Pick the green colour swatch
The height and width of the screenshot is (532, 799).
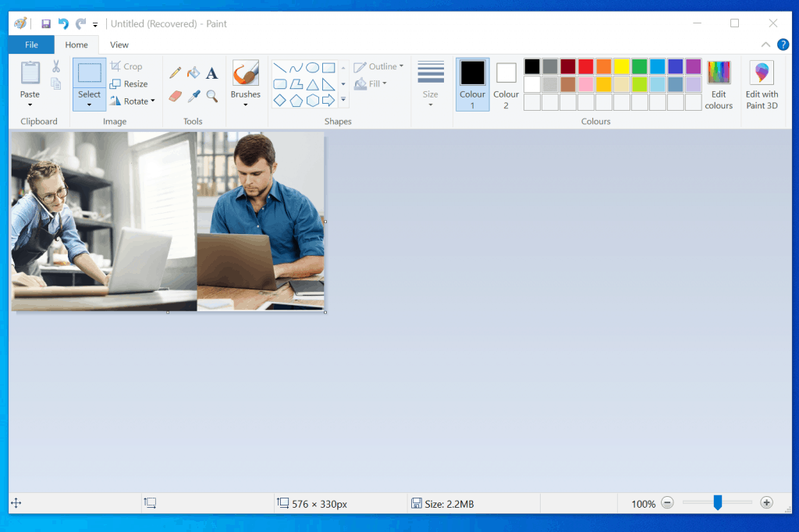640,67
